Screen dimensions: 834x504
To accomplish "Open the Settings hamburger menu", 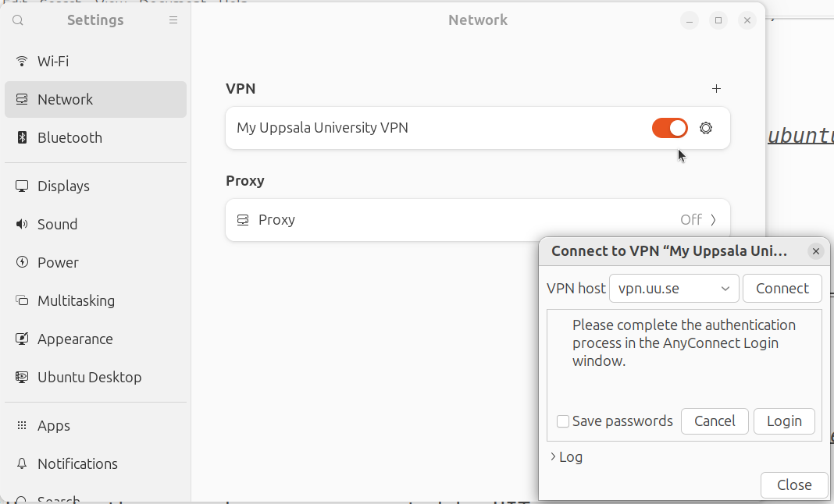I will tap(173, 20).
